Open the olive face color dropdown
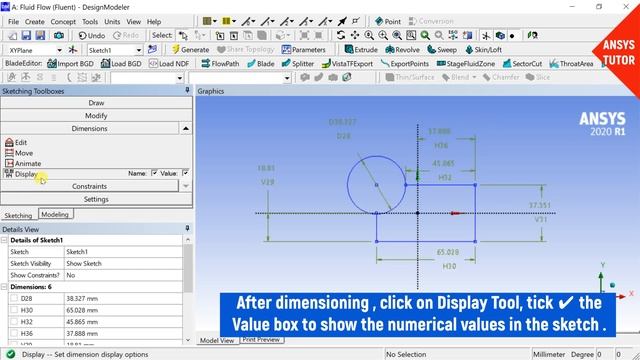Screen dimensions: 640x360 tap(210, 21)
